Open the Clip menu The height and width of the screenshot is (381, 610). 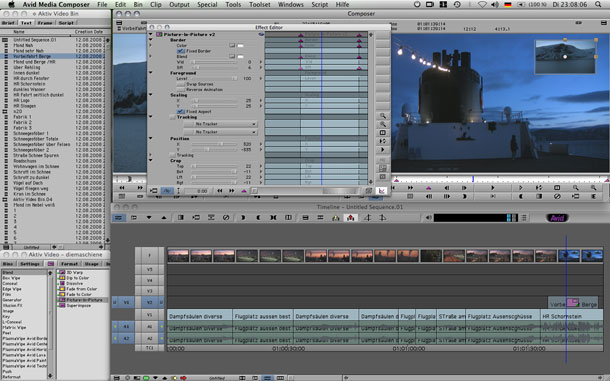(x=156, y=4)
